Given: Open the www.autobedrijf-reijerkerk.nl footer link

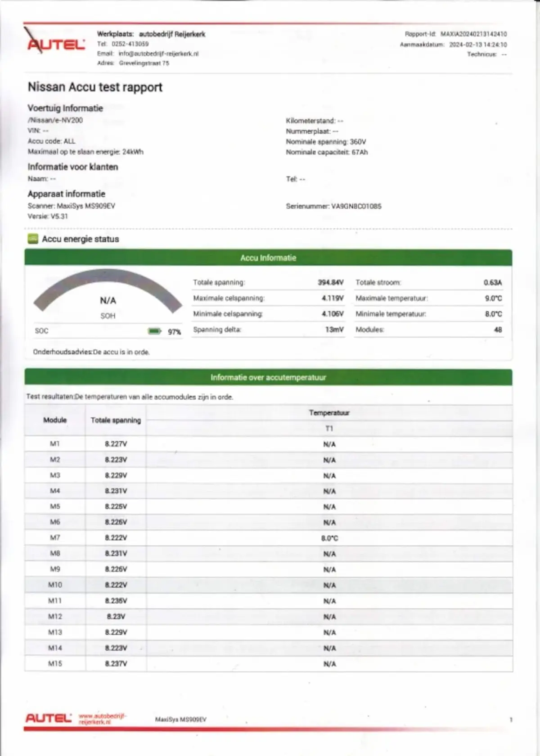Looking at the screenshot, I should (x=103, y=719).
